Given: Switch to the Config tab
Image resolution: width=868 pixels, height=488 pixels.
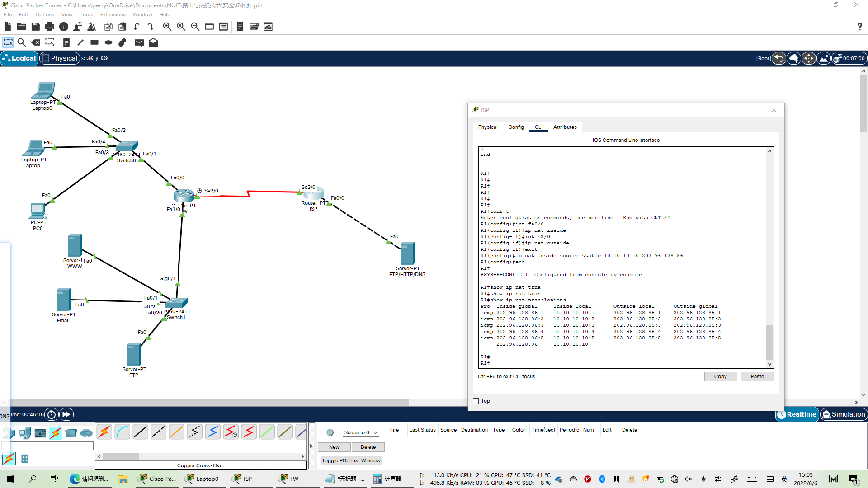Looking at the screenshot, I should [516, 127].
